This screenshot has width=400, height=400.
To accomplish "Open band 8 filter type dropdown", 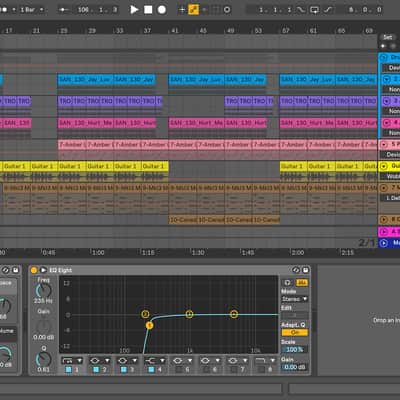I will click(273, 361).
